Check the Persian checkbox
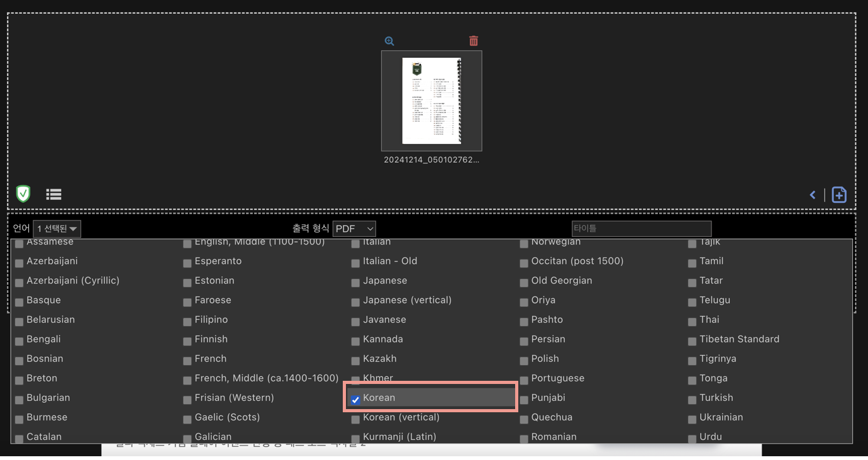This screenshot has height=460, width=868. point(523,341)
